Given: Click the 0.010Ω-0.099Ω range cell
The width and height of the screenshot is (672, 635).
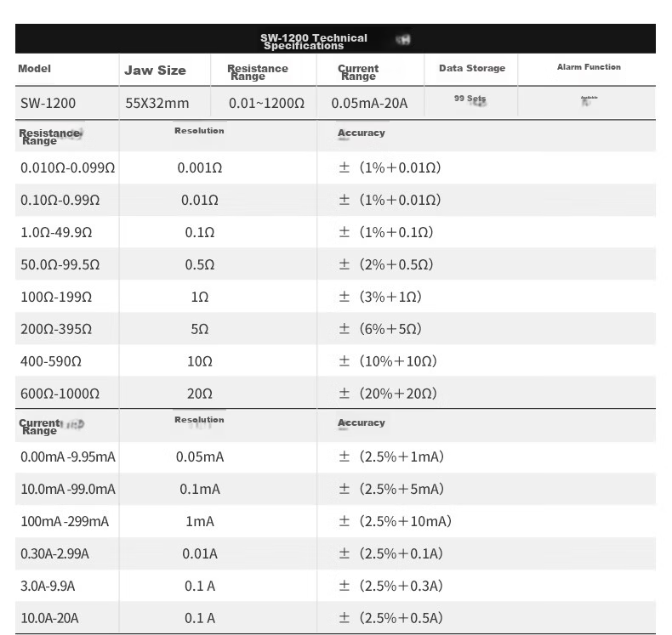Looking at the screenshot, I should click(x=68, y=167).
